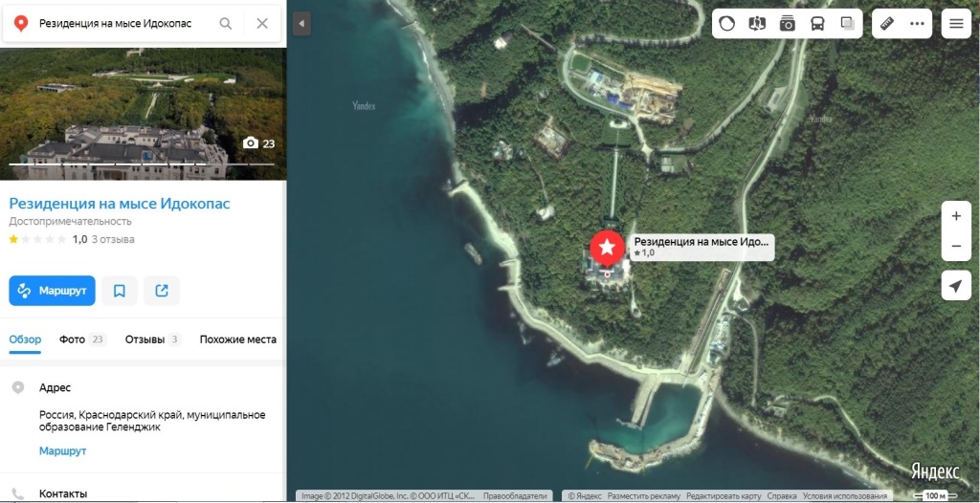The height and width of the screenshot is (503, 980).
Task: Show photos layer on map
Action: [787, 24]
